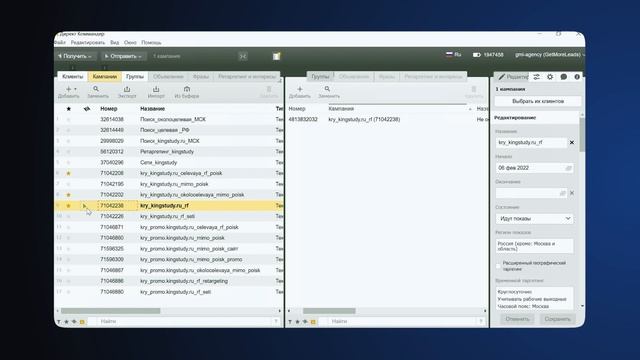
Task: Click the 'Отменить' button
Action: click(x=517, y=319)
